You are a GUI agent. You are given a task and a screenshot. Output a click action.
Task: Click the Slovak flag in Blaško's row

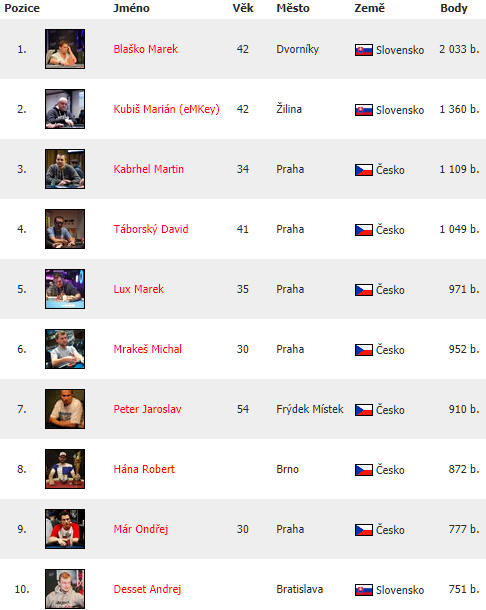coord(364,50)
